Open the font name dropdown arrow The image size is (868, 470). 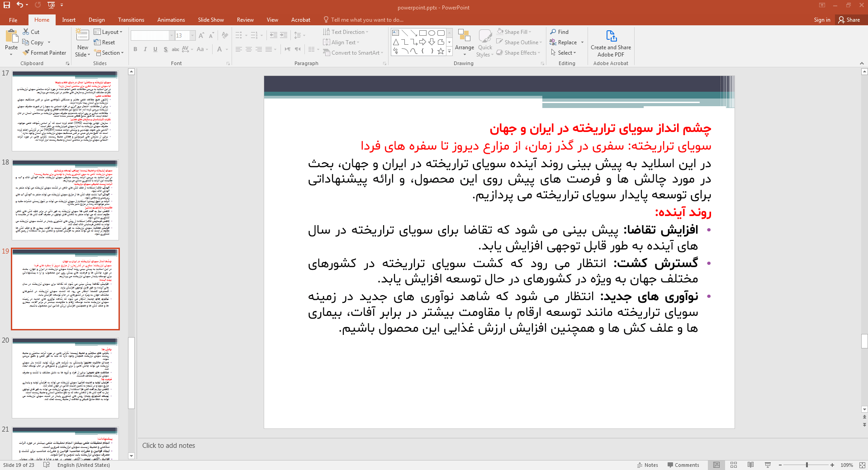pyautogui.click(x=171, y=35)
